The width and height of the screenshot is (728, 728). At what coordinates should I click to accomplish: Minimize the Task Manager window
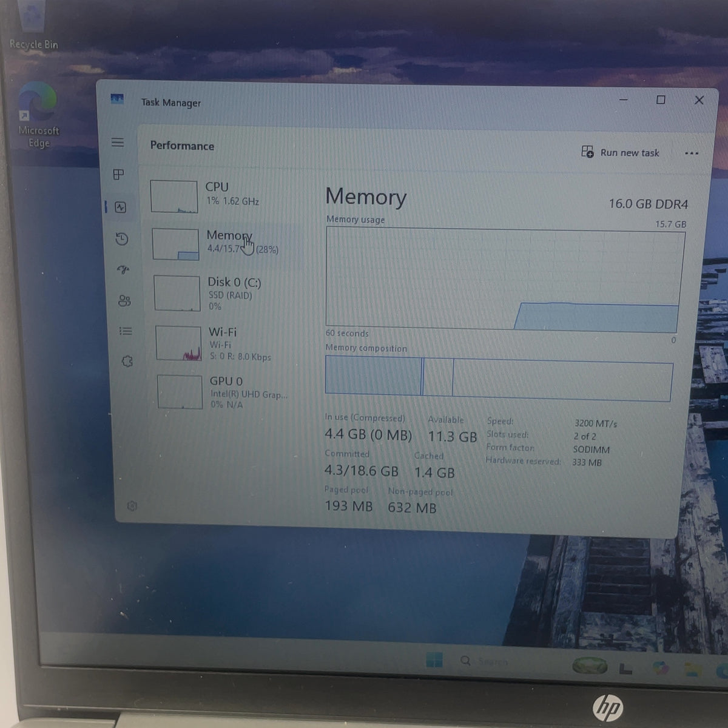[x=623, y=99]
